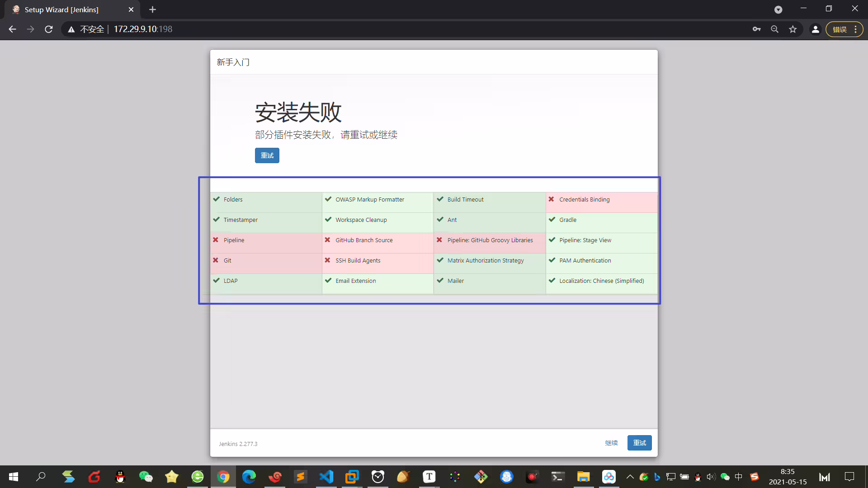
Task: Open VMware Workstation from the taskbar
Action: pyautogui.click(x=352, y=477)
